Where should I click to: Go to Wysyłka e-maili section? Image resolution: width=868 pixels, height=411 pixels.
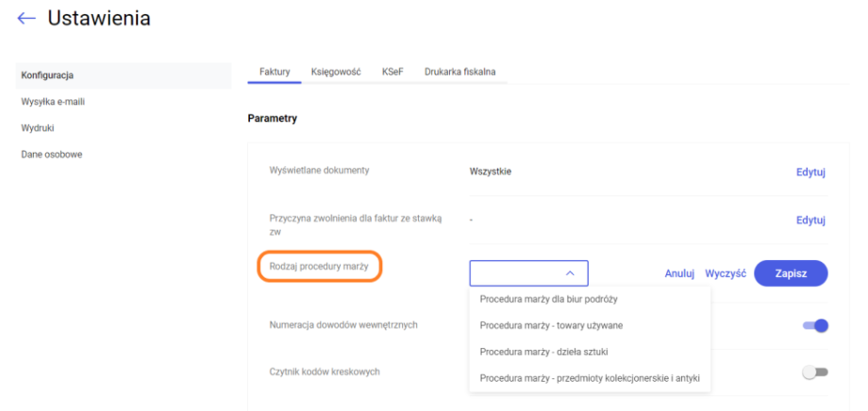tap(59, 101)
